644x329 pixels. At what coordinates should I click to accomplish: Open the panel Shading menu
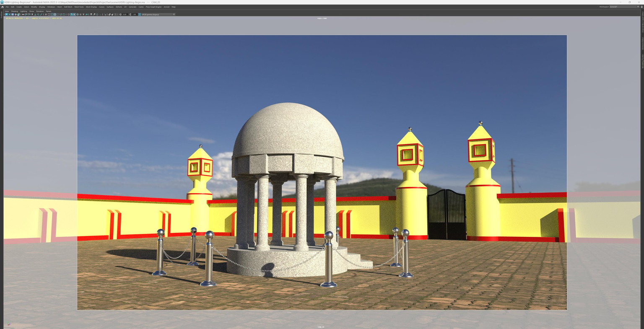coord(15,11)
